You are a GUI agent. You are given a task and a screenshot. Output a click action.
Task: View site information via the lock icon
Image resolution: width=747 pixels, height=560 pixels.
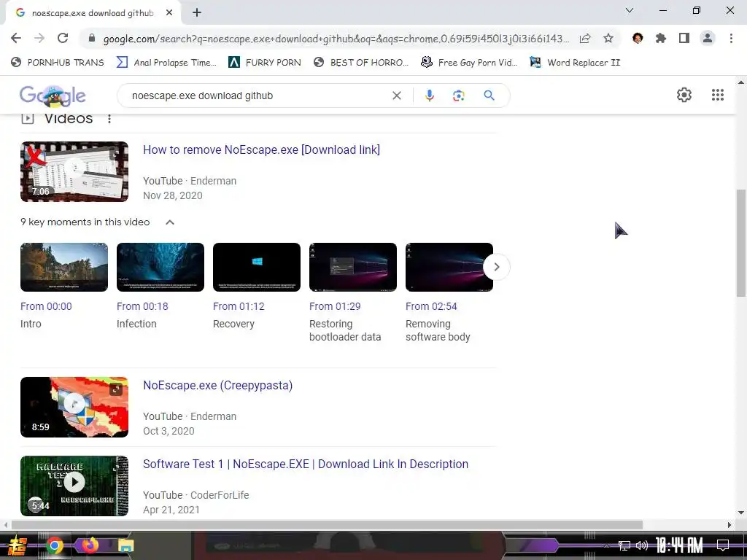pyautogui.click(x=92, y=39)
